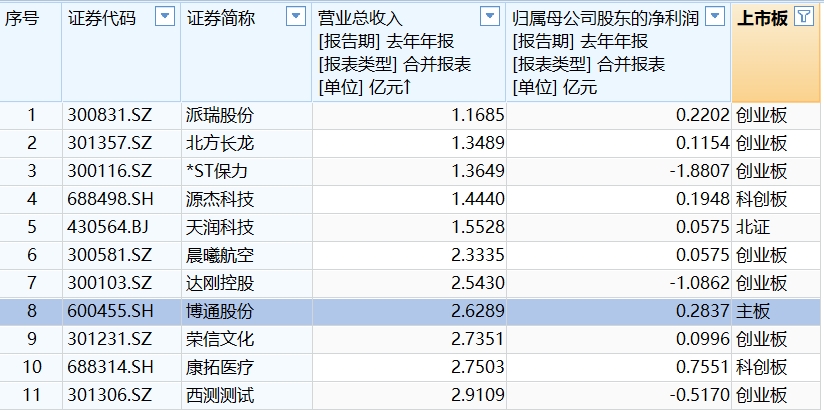Click net profit value -0.5170
824x410 pixels.
point(700,395)
